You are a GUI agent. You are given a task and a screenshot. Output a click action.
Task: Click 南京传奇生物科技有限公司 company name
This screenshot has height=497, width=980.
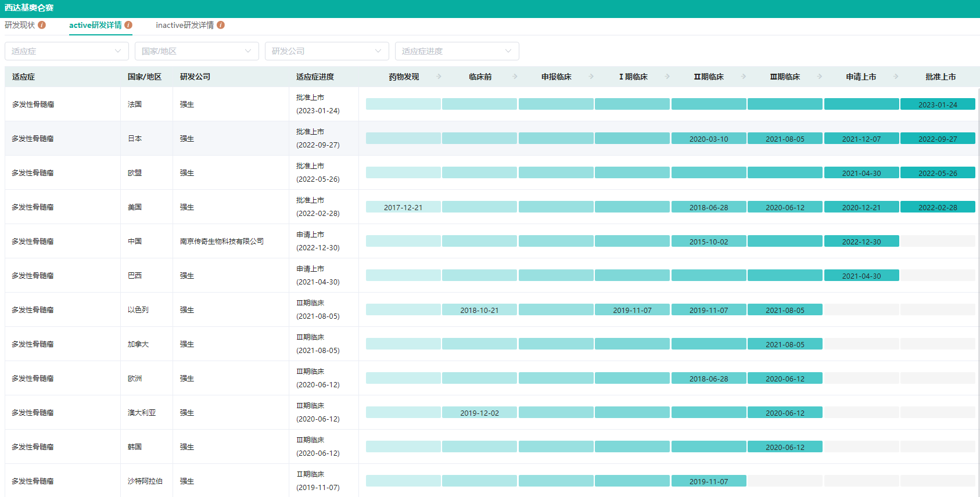[222, 241]
